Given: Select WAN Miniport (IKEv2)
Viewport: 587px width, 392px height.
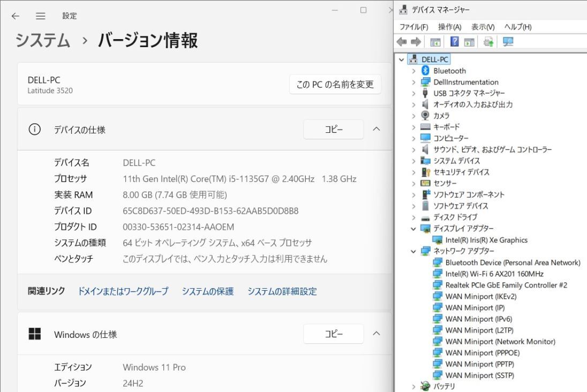Looking at the screenshot, I should [x=480, y=296].
